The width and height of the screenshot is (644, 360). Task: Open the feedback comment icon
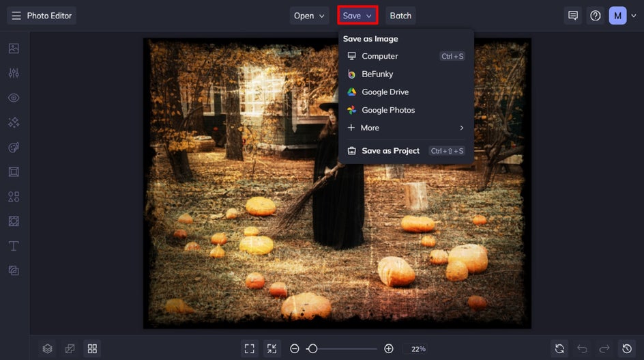573,16
